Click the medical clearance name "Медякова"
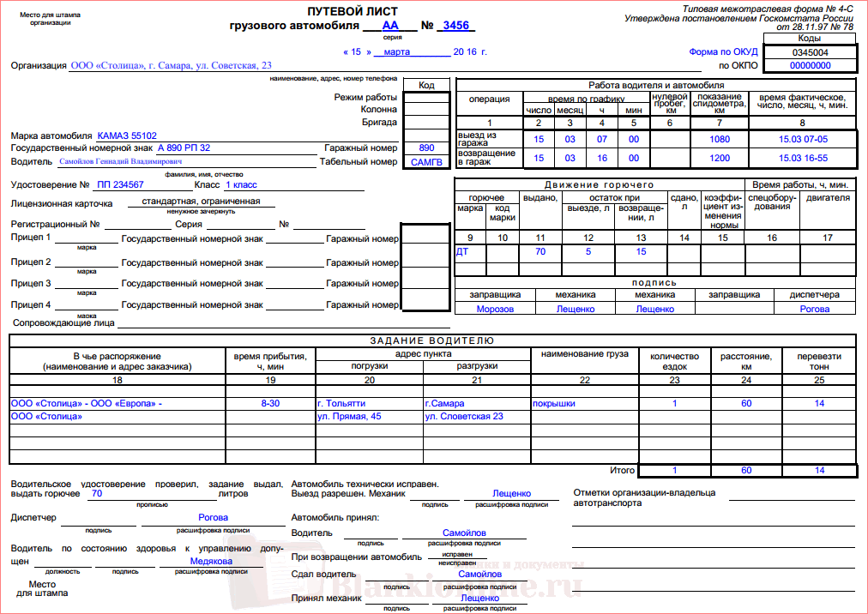The height and width of the screenshot is (614, 868). pyautogui.click(x=212, y=562)
